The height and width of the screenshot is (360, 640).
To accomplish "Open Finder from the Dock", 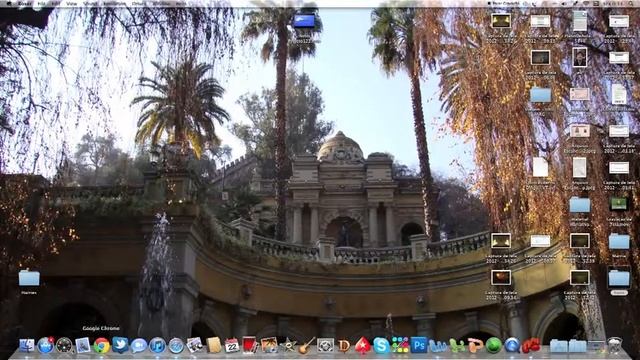I will [x=27, y=346].
